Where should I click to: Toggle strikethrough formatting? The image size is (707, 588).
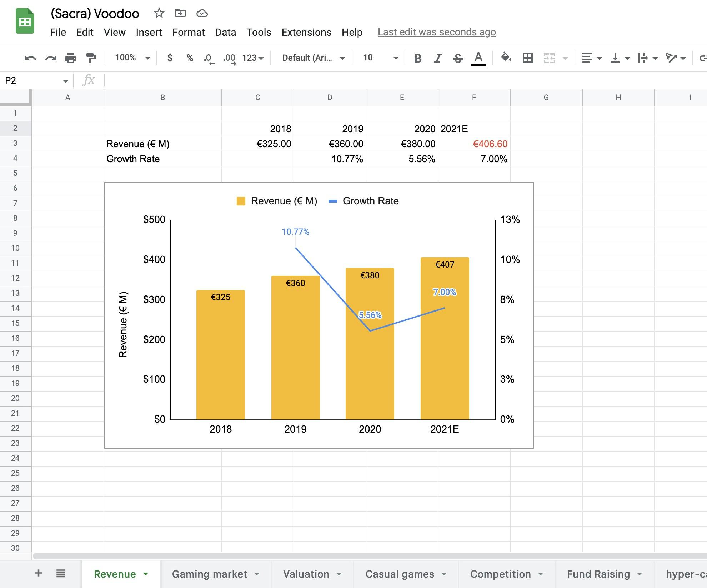click(458, 58)
